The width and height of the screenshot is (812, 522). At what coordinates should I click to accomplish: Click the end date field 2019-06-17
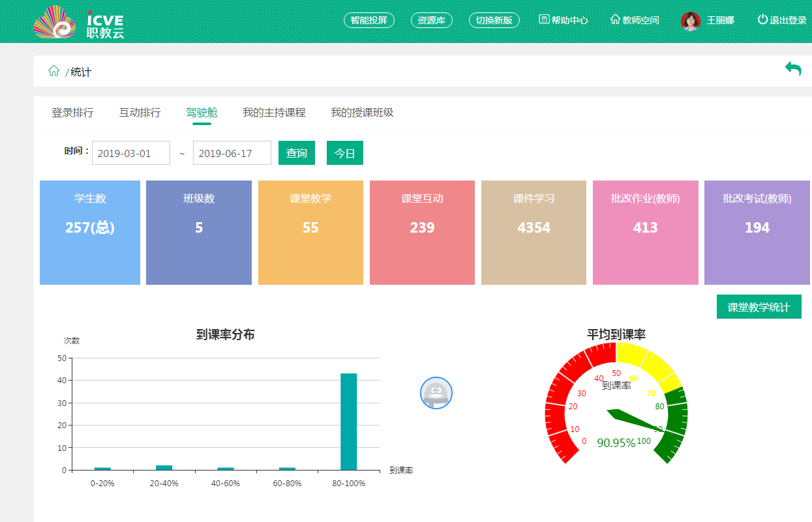click(232, 153)
